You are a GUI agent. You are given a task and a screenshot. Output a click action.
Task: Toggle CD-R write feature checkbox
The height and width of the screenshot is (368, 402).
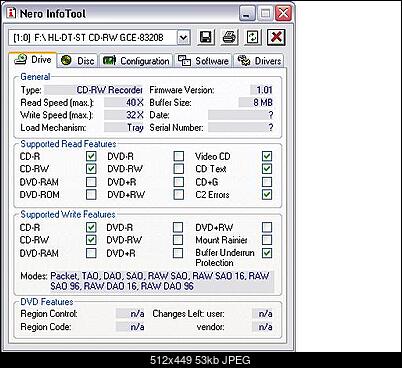91,227
